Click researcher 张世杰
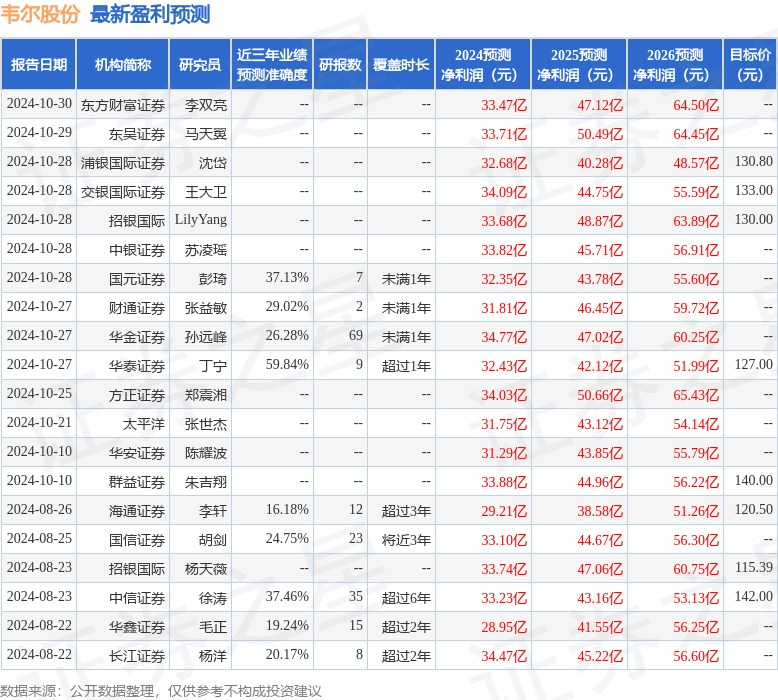 [206, 424]
